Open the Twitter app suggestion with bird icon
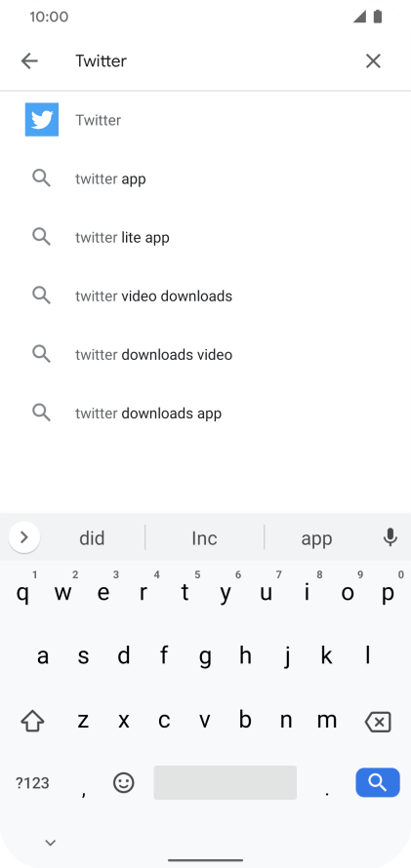411x868 pixels. pyautogui.click(x=205, y=120)
